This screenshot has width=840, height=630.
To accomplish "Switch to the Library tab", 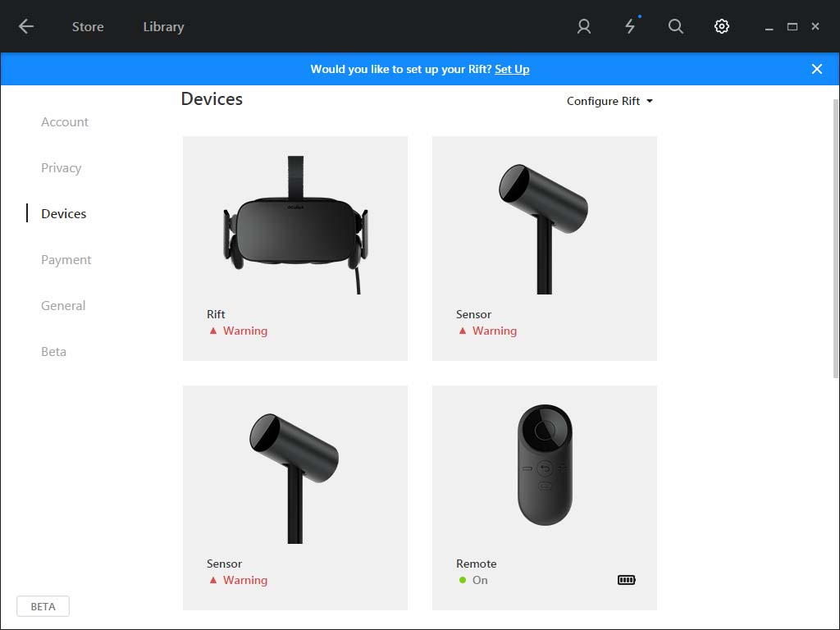I will click(163, 27).
